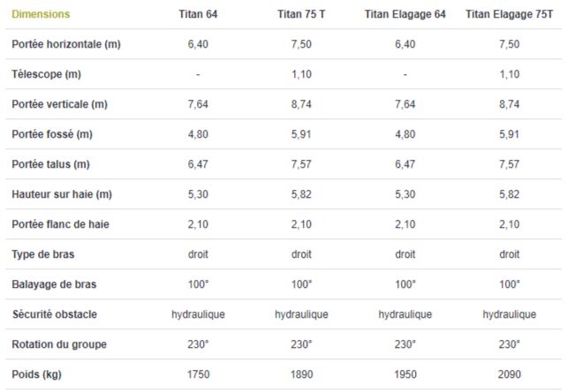Screen dimensions: 567x392
Task: Select the Sécurité obstacle row label
Action: pyautogui.click(x=55, y=314)
